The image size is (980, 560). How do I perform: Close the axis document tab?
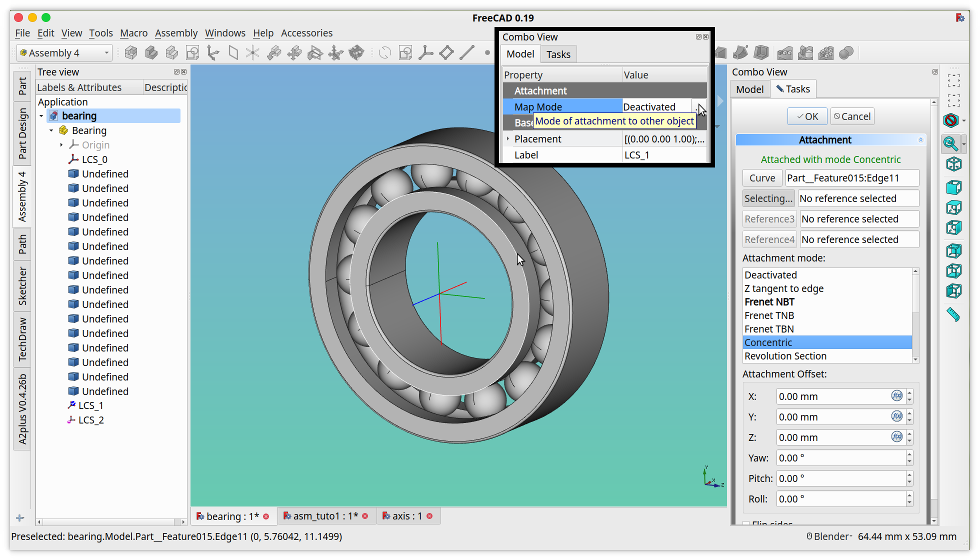(x=429, y=516)
